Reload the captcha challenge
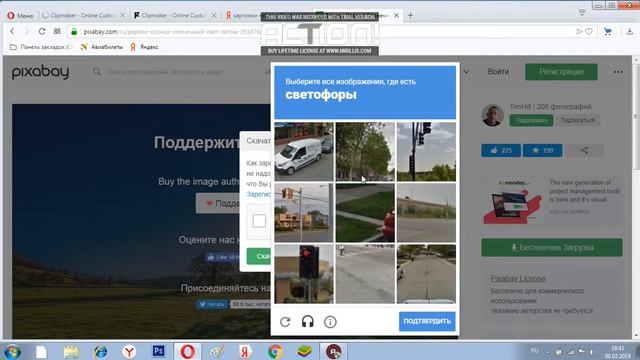Image resolution: width=640 pixels, height=360 pixels. click(285, 322)
